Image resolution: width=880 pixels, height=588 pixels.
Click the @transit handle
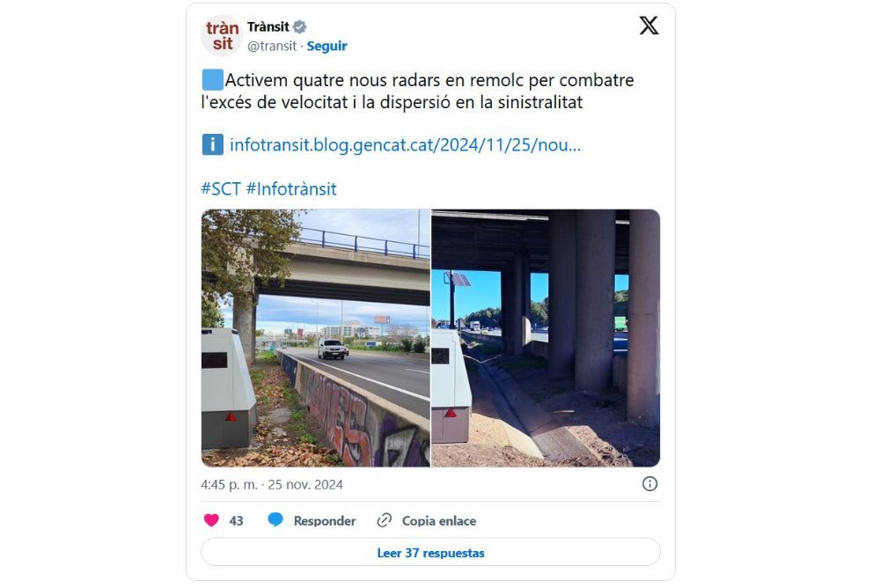(x=272, y=46)
